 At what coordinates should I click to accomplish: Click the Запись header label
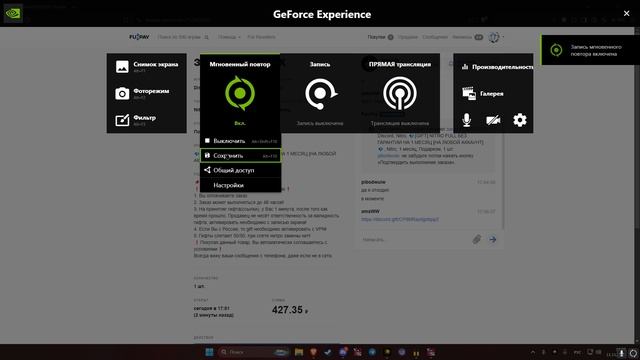[x=320, y=64]
